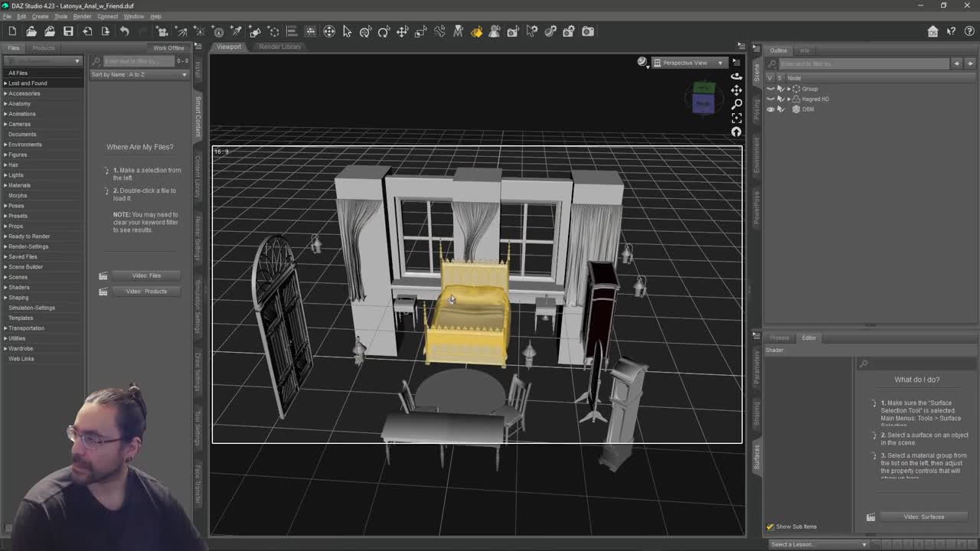Click the viewport orbit rotate control
The height and width of the screenshot is (551, 980).
tap(736, 76)
